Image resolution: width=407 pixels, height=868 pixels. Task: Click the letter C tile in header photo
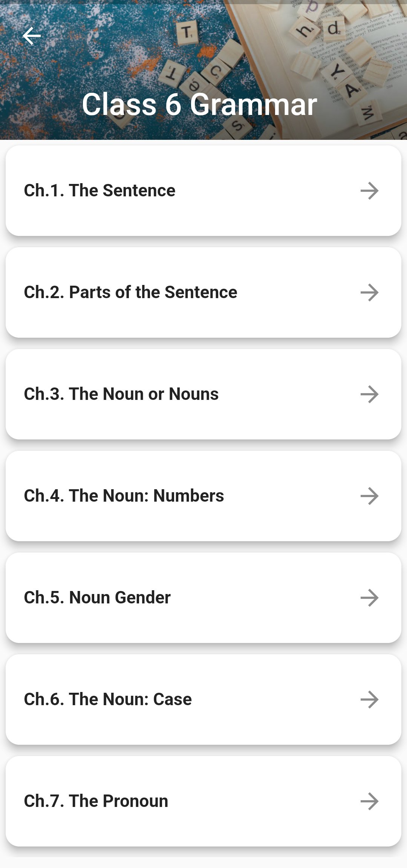coord(215,72)
